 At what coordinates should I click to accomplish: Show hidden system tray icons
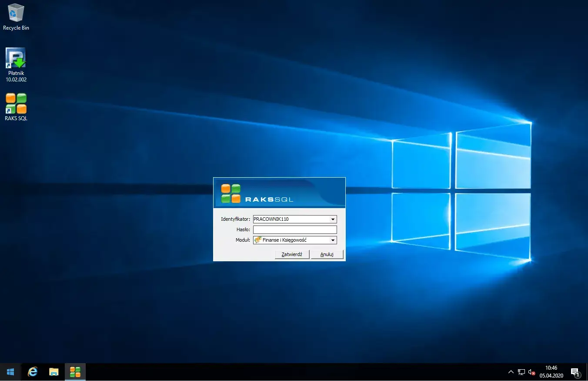511,372
